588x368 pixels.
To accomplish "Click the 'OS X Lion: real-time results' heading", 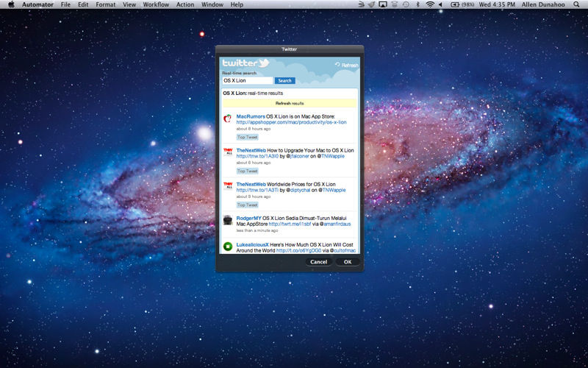I will [x=253, y=93].
